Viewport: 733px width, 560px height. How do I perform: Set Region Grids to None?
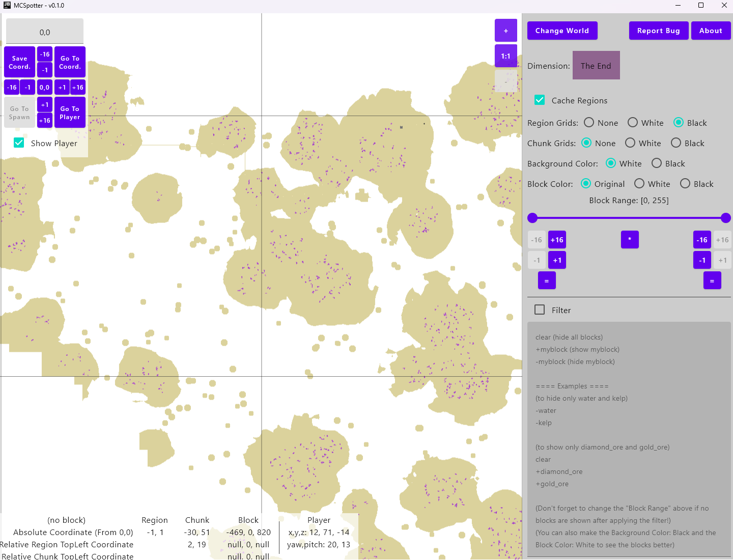[589, 123]
